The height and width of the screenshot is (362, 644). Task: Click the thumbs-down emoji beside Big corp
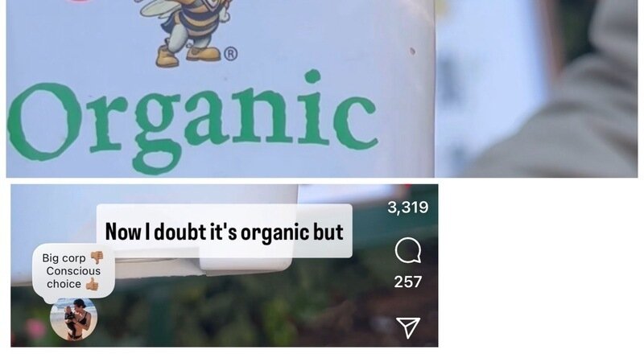tap(97, 257)
